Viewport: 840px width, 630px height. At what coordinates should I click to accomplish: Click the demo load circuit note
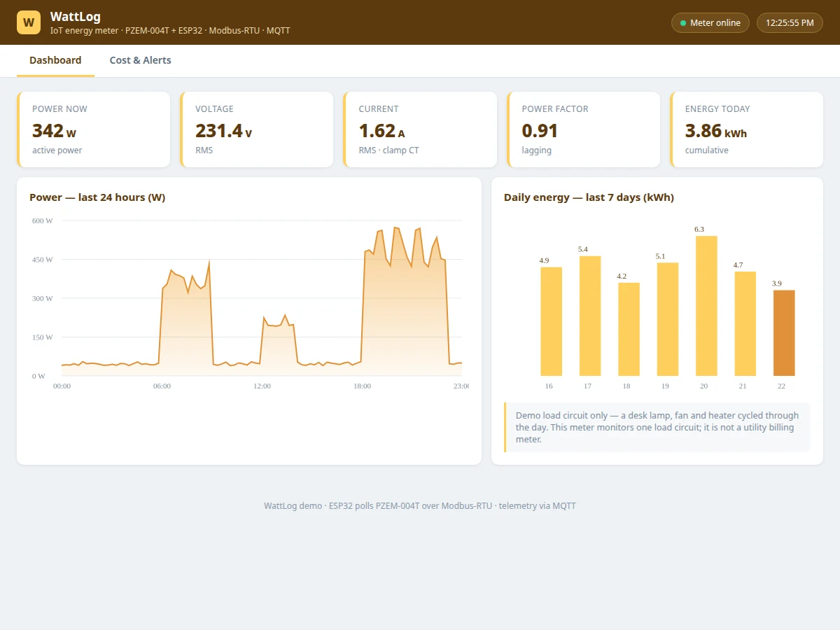(x=657, y=427)
